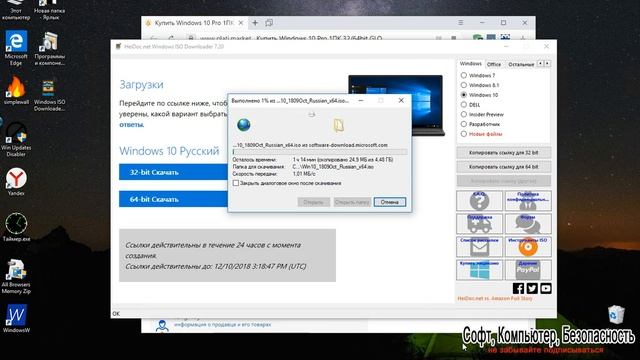Open the Новая папка shortcut on desktop
Viewport: 640px width, 360px height.
tap(49, 10)
